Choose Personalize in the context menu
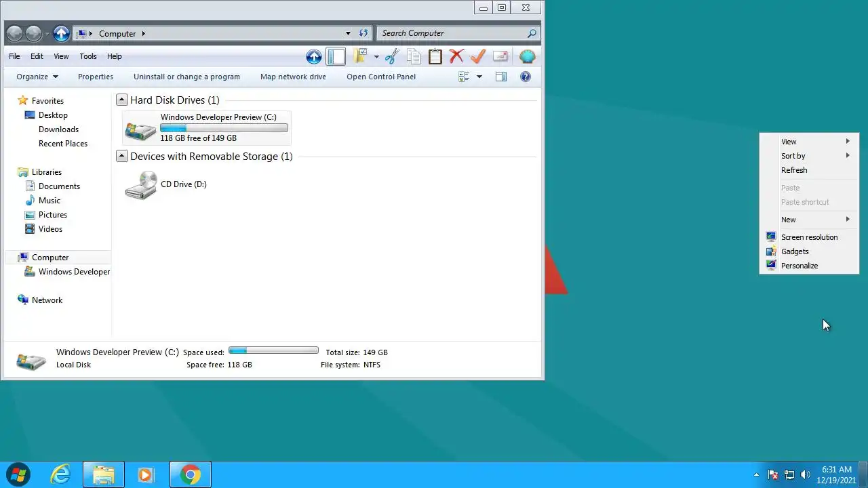This screenshot has width=868, height=488. (x=809, y=266)
